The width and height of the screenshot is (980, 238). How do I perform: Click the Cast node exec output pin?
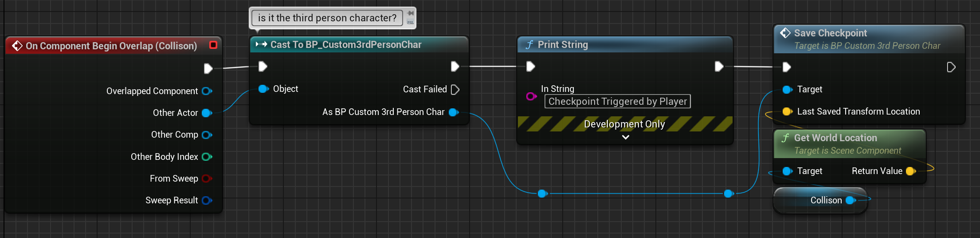point(455,67)
